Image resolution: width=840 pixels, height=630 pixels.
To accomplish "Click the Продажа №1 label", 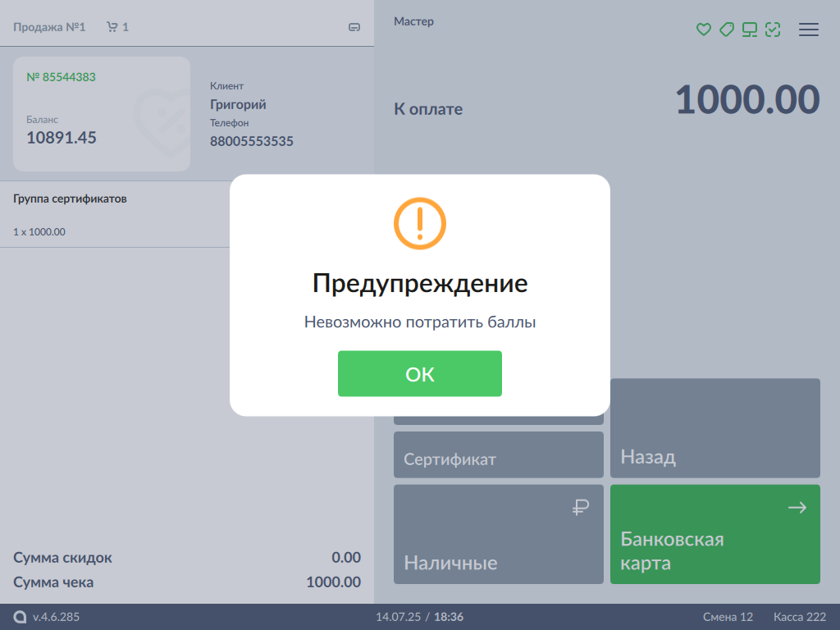I will click(x=49, y=27).
